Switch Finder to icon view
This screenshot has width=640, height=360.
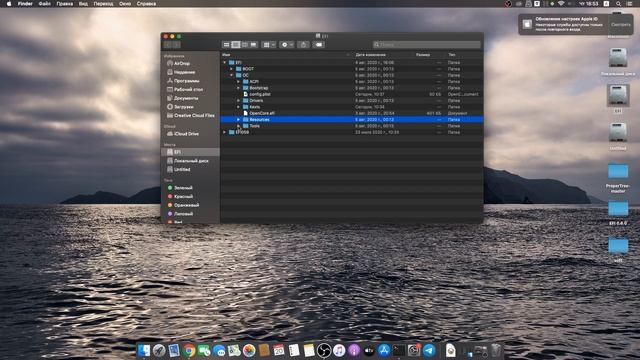coord(227,44)
